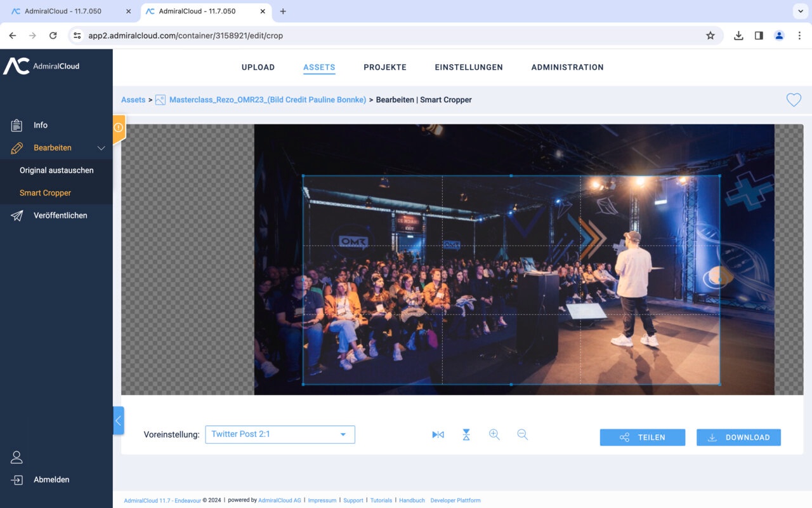This screenshot has width=812, height=508.
Task: Toggle the favorite heart above the image
Action: point(794,100)
